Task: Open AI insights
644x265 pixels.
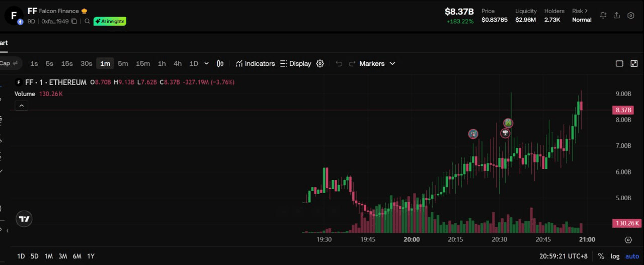Action: point(110,22)
